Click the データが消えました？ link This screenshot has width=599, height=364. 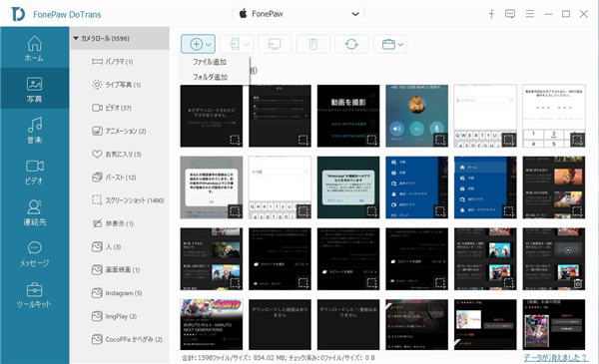pos(555,357)
